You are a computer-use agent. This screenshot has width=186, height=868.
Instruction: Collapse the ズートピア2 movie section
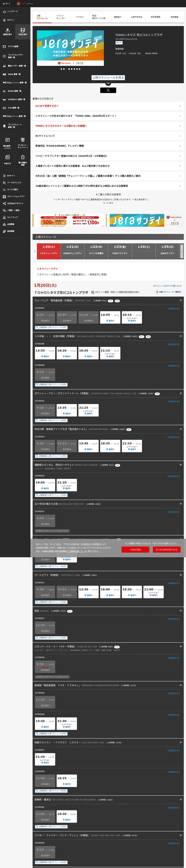click(181, 575)
